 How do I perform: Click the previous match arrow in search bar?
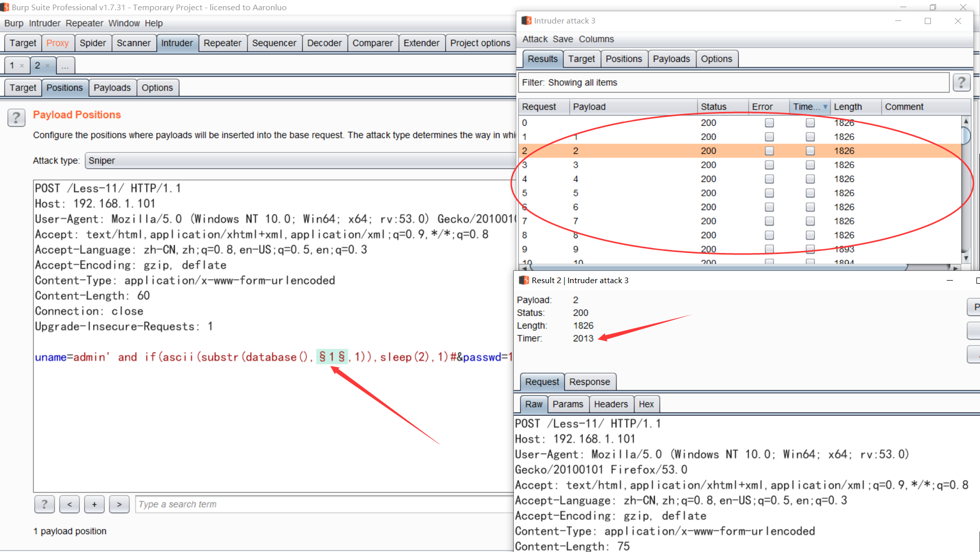[69, 504]
